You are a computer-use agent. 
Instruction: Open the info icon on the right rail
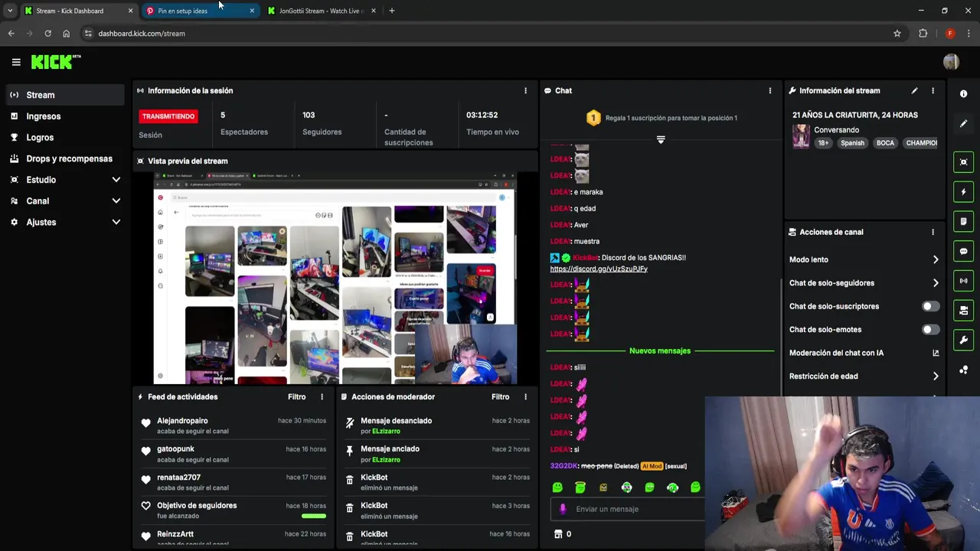[963, 93]
